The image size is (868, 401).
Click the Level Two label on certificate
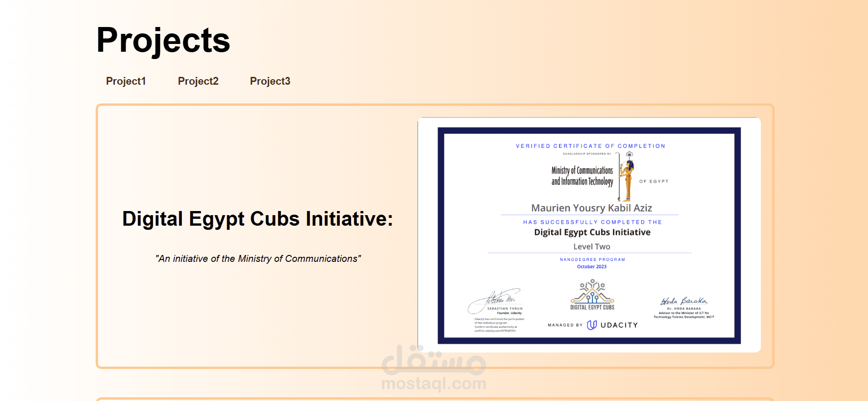pos(591,247)
